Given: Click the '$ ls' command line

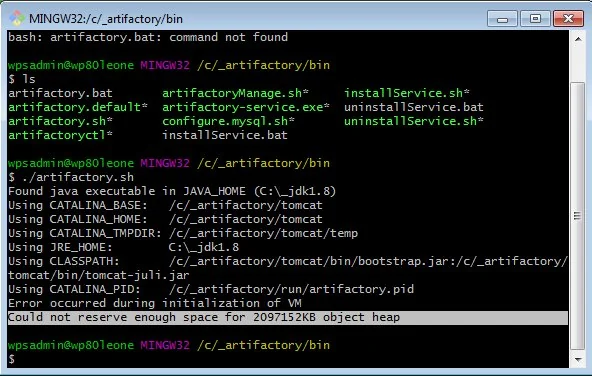Looking at the screenshot, I should tap(22, 79).
